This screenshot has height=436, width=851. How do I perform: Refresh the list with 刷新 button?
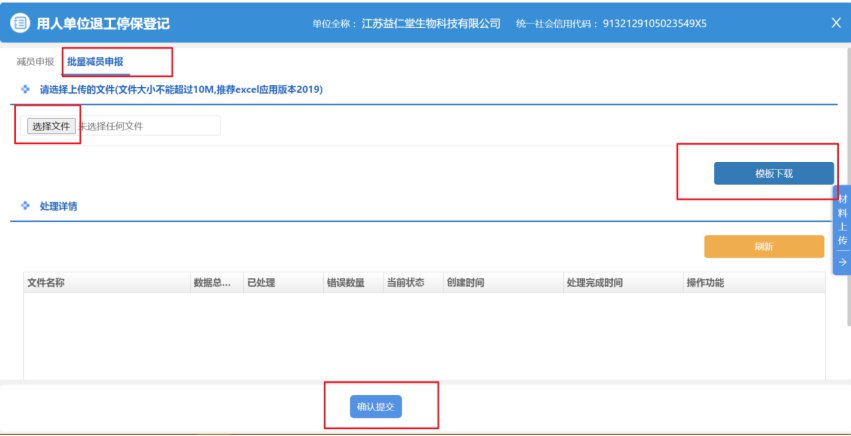[764, 246]
